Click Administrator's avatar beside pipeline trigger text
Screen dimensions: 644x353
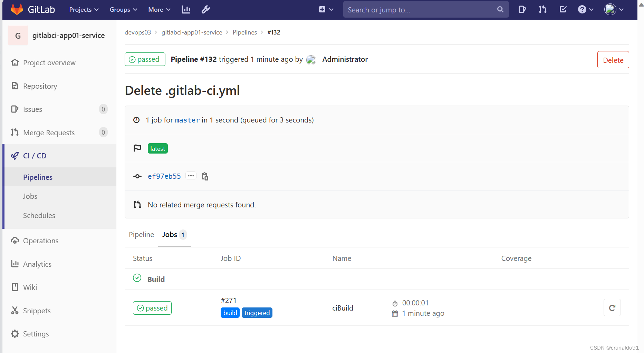coord(311,59)
